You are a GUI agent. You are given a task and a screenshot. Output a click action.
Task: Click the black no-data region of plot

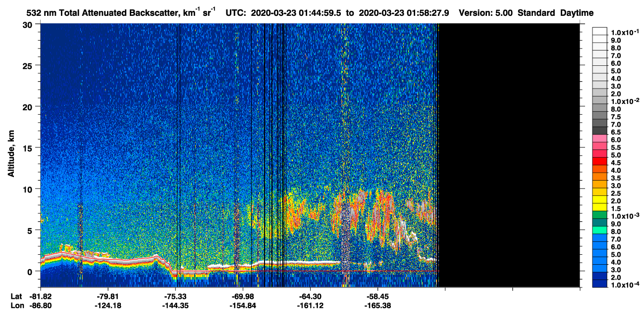(x=509, y=155)
